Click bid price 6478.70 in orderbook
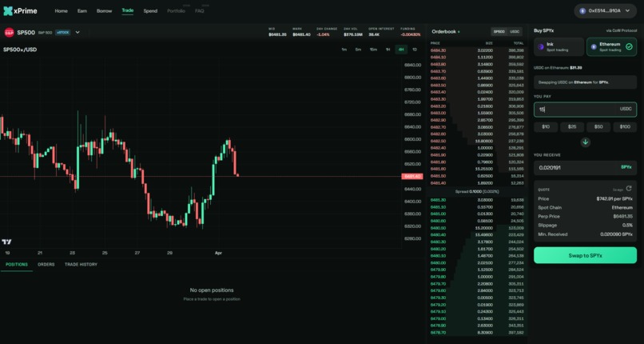Screen dimensions: 644x344 coord(438,333)
